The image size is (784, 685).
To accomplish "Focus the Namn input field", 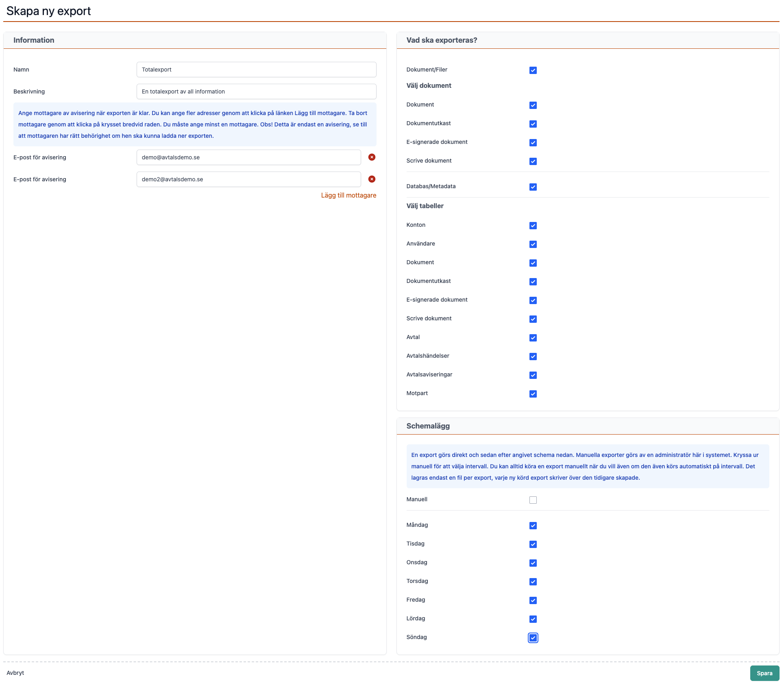I will [x=256, y=70].
